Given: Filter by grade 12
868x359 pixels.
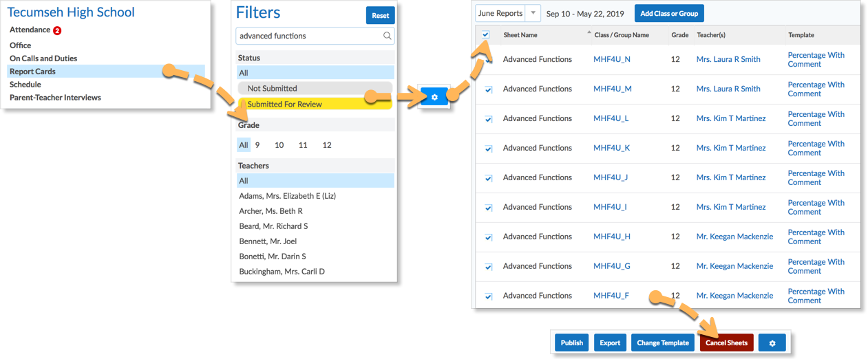Looking at the screenshot, I should 327,145.
